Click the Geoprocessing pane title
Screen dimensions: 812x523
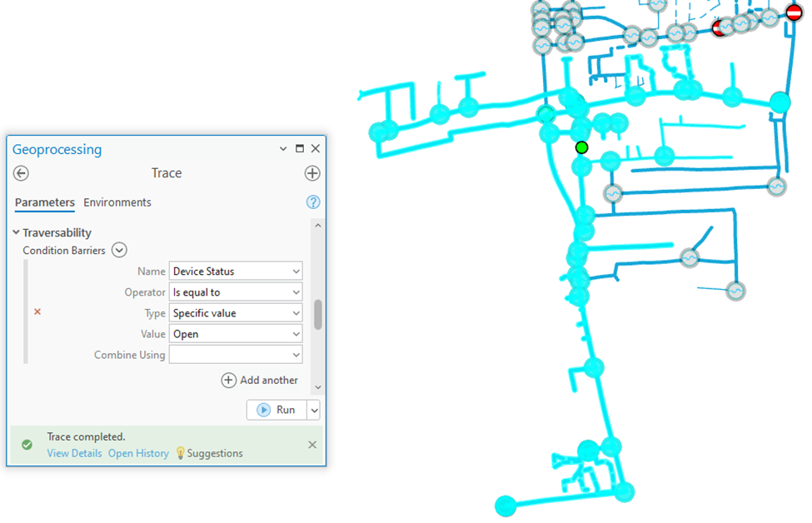(57, 149)
